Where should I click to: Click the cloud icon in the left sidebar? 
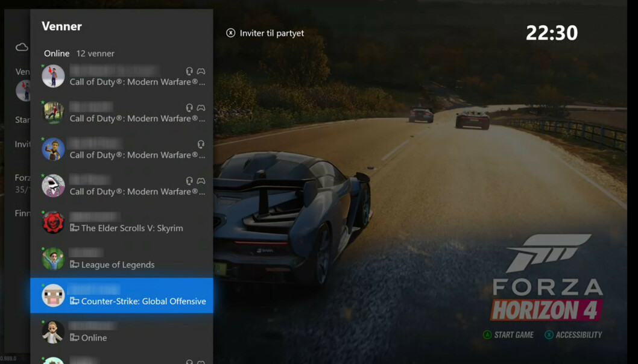tap(22, 47)
